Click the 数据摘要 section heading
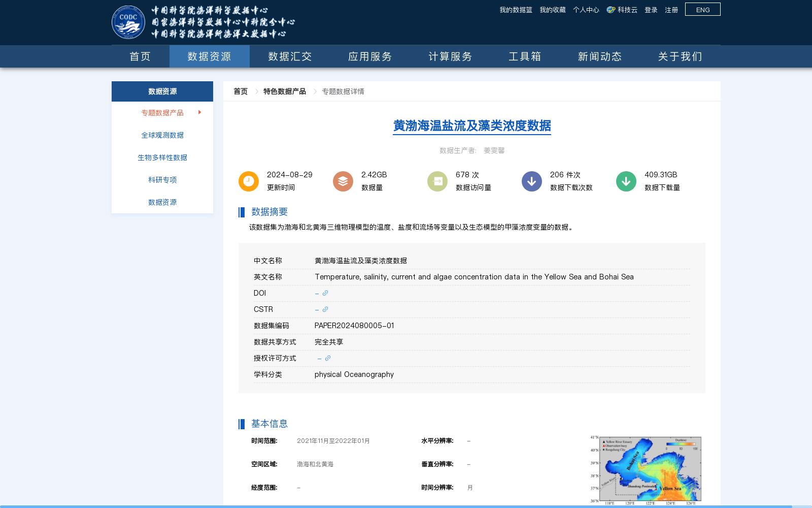812x508 pixels. tap(269, 212)
